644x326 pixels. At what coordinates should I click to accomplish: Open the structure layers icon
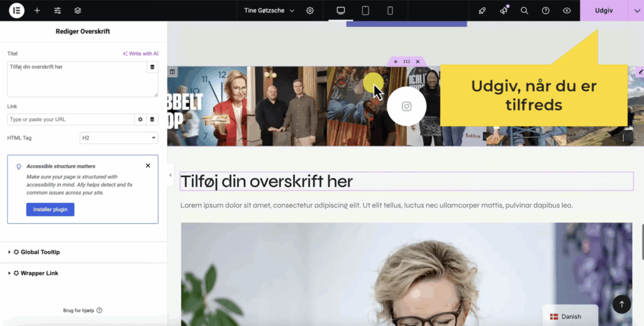(77, 10)
